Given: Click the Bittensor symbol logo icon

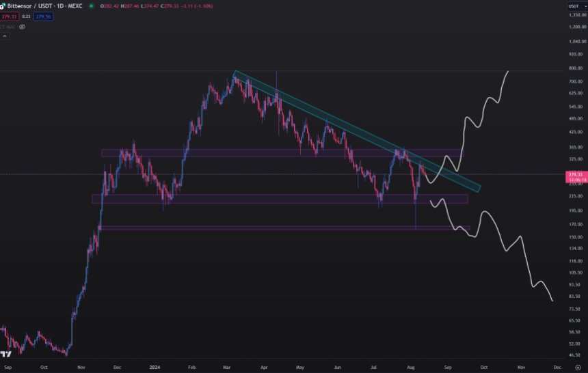Looking at the screenshot, I should pyautogui.click(x=3, y=6).
